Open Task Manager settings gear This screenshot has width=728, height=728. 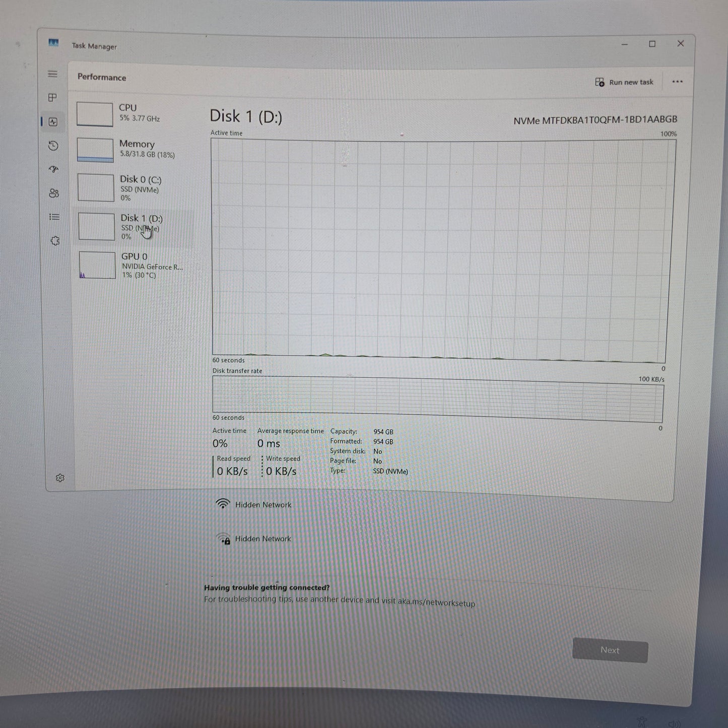tap(60, 478)
